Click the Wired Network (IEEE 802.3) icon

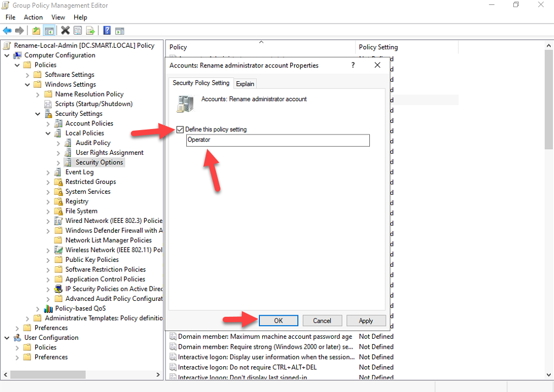click(x=59, y=221)
